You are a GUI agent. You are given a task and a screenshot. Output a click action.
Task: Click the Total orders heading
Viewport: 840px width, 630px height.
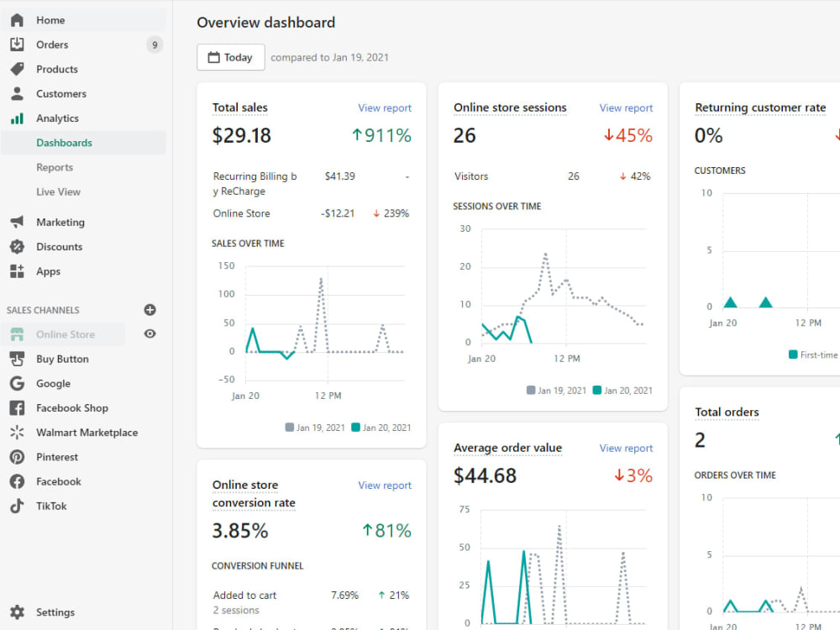(x=727, y=412)
